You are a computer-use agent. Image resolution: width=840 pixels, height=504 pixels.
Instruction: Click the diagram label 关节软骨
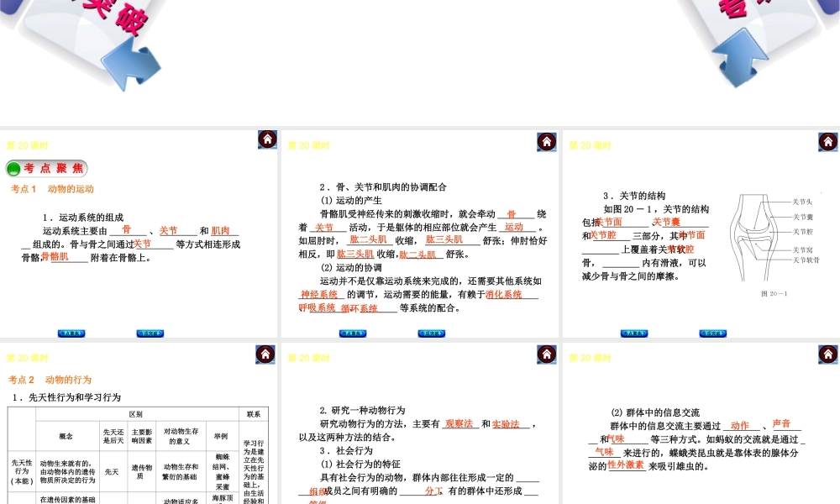(x=806, y=260)
